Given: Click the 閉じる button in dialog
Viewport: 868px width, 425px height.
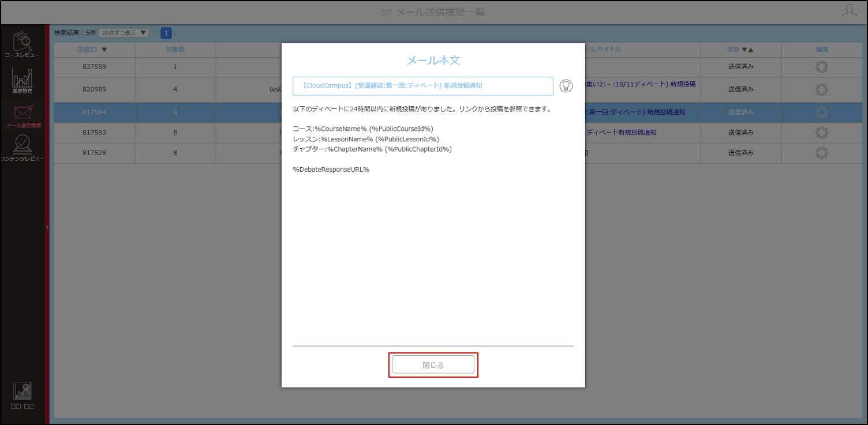Looking at the screenshot, I should [x=433, y=365].
